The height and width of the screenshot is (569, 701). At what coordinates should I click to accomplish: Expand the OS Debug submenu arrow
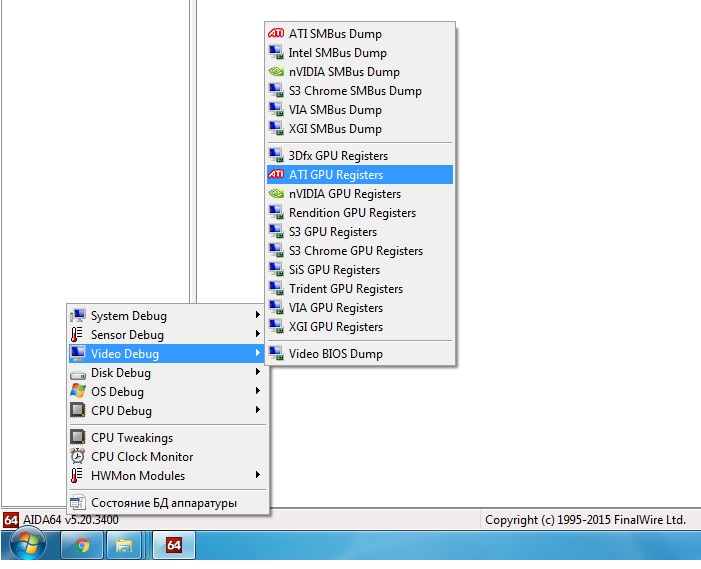(x=258, y=391)
